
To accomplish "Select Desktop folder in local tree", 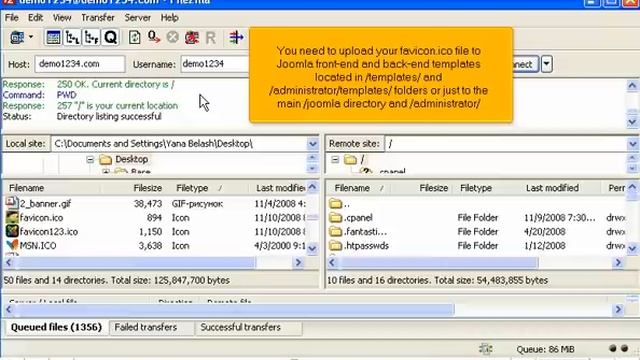I will pyautogui.click(x=131, y=159).
